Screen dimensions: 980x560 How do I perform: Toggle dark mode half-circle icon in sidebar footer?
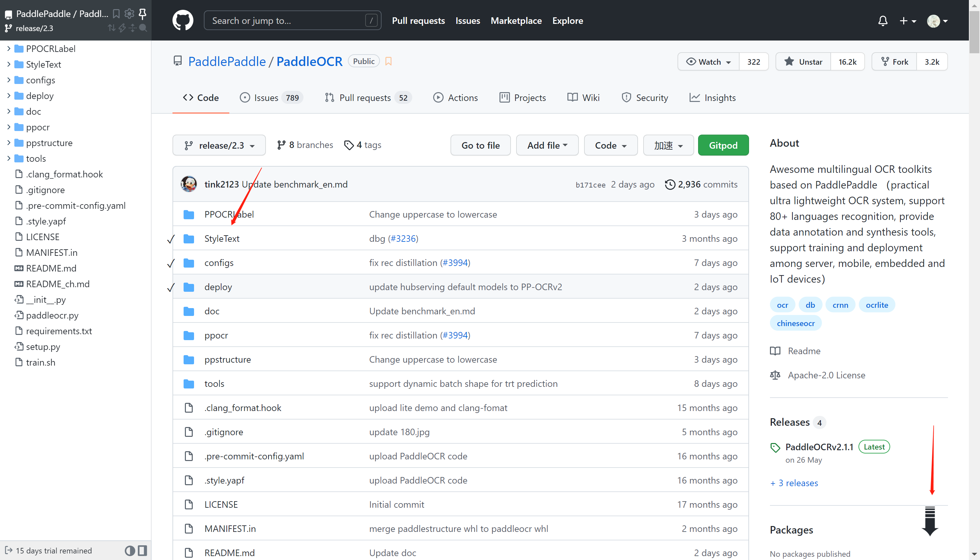130,551
